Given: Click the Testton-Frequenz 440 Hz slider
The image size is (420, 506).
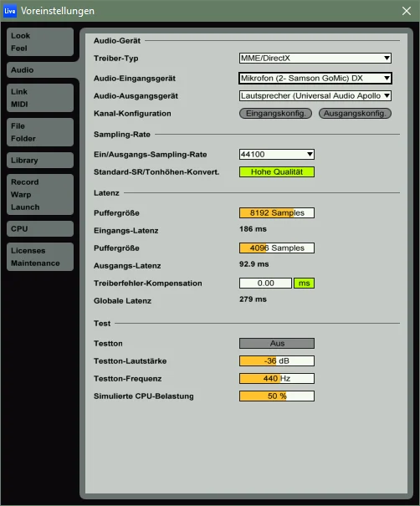Looking at the screenshot, I should (x=277, y=379).
